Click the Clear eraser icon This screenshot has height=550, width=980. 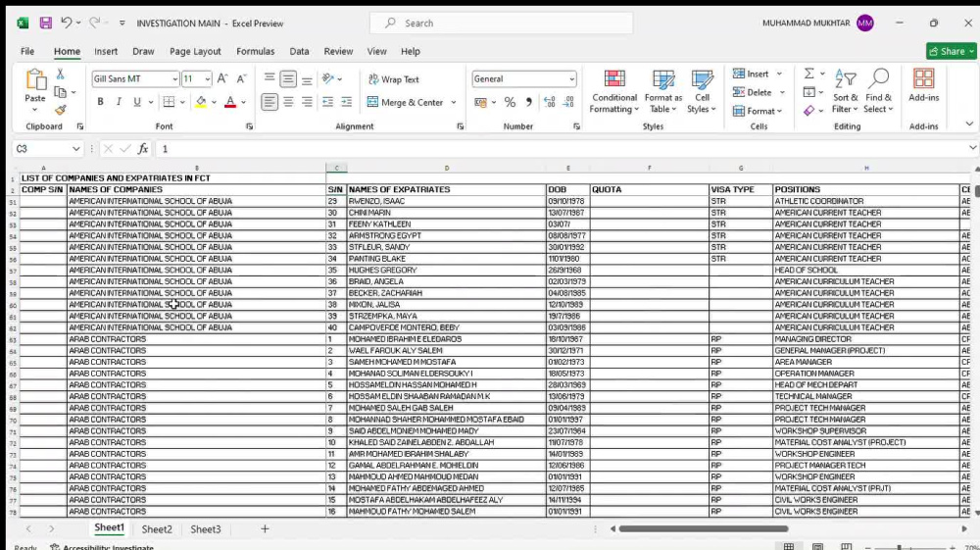click(x=808, y=111)
